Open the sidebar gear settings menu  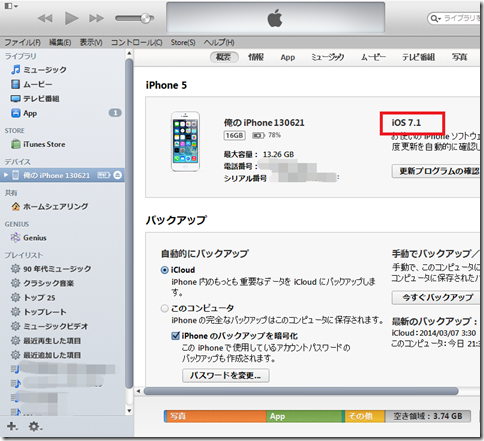35,426
